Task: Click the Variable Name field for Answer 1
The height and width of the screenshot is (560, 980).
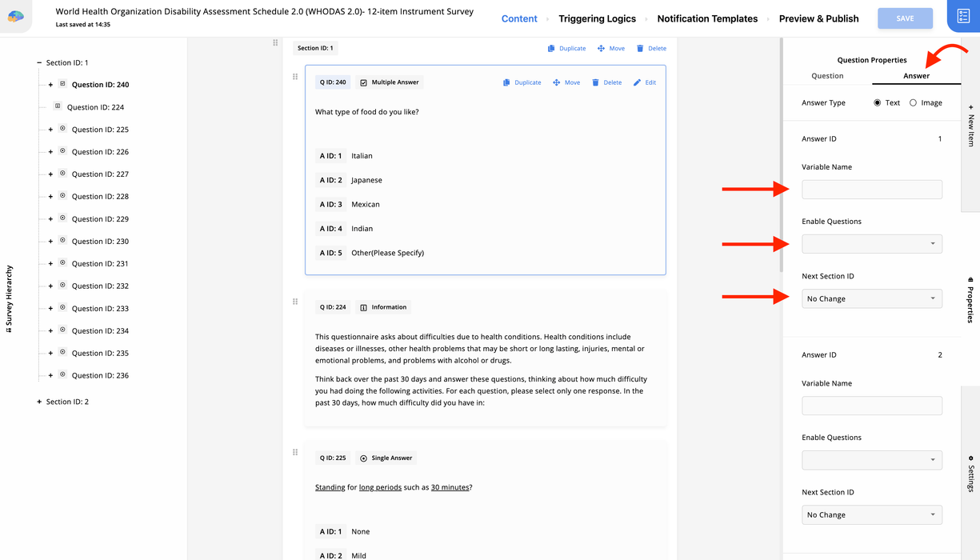Action: [x=871, y=190]
